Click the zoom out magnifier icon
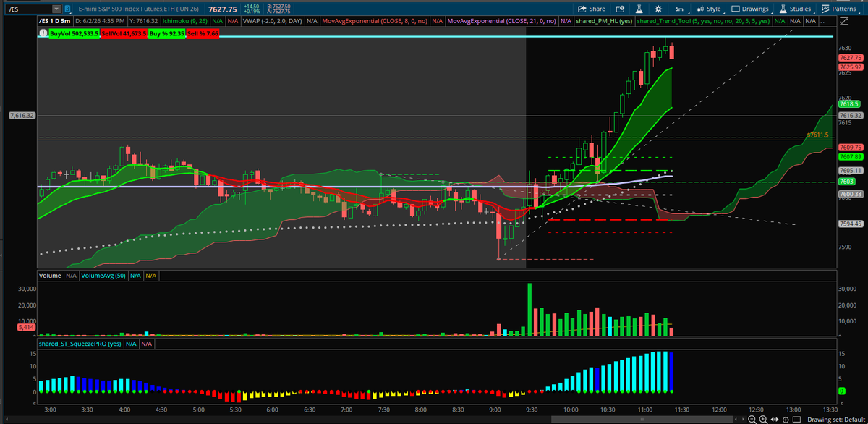 pyautogui.click(x=753, y=419)
